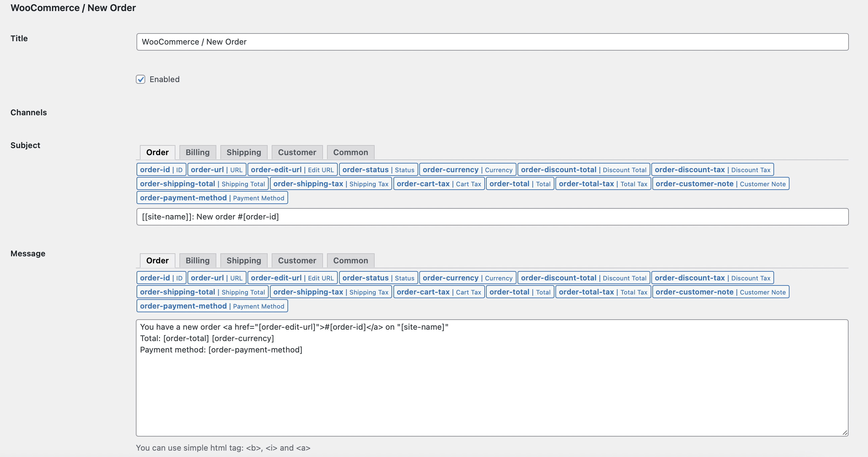The image size is (868, 457).
Task: Click the Title input field
Action: (x=492, y=42)
